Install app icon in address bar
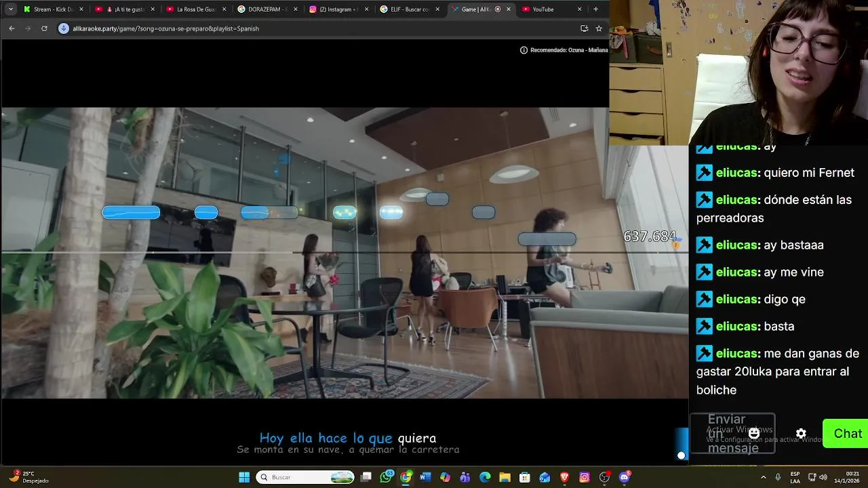 point(584,28)
